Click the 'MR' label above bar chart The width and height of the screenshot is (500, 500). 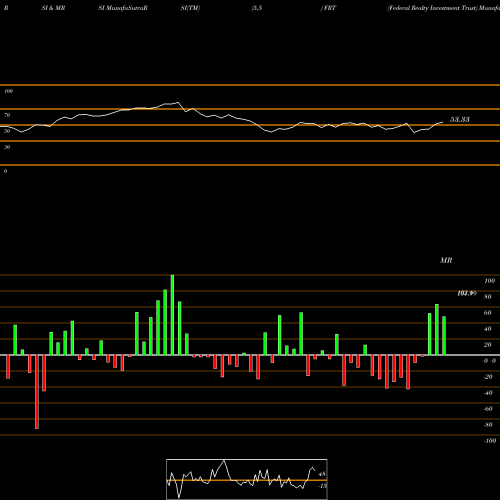[446, 260]
